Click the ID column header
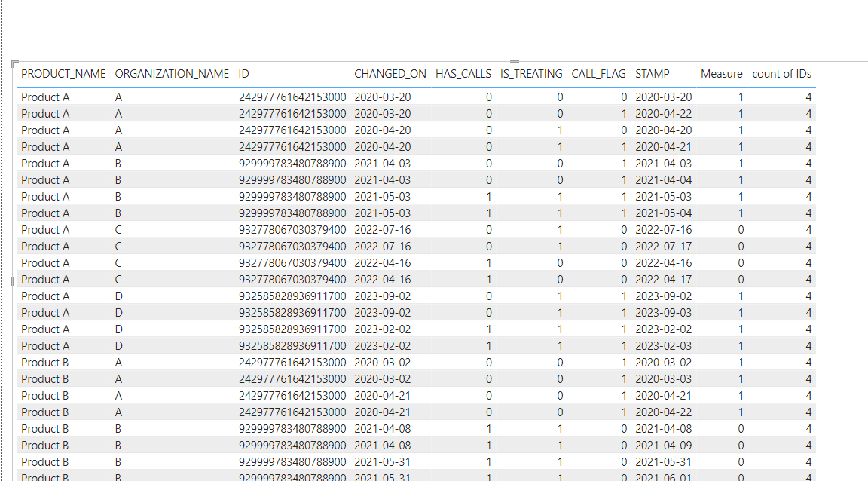The image size is (868, 481). [x=243, y=74]
